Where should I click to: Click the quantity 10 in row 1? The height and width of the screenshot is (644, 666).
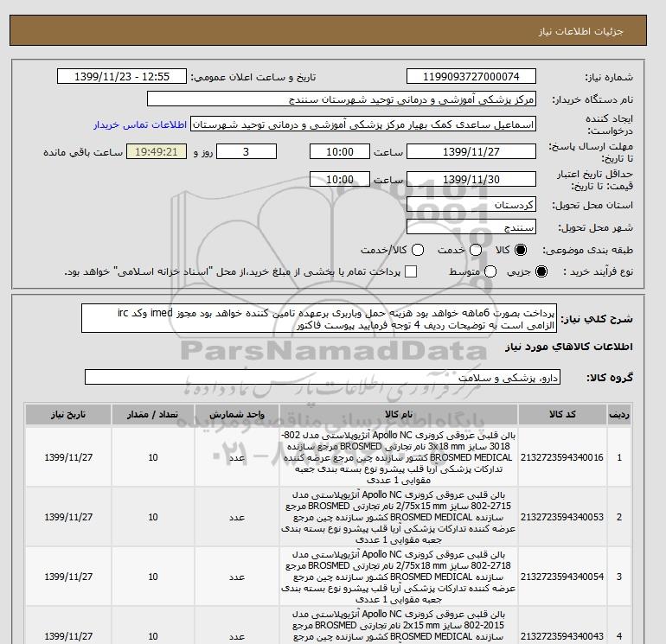(x=153, y=457)
